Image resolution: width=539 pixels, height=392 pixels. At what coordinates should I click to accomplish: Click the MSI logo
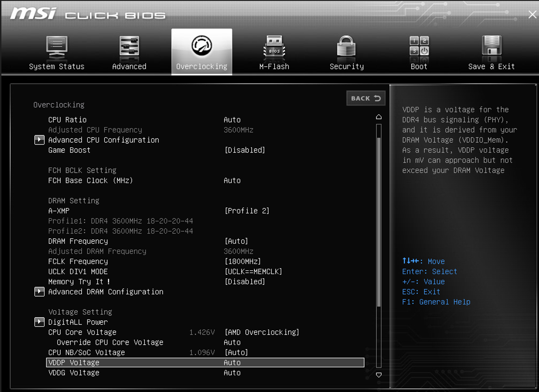(33, 14)
